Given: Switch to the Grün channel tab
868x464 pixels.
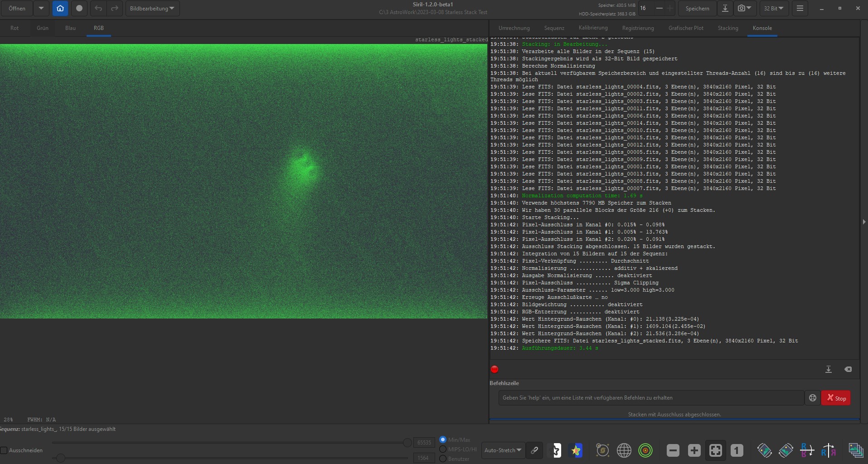Looking at the screenshot, I should pos(43,28).
